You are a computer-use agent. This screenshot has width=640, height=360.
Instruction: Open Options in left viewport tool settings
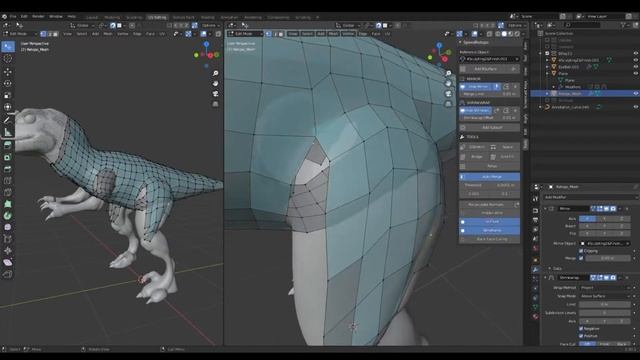click(x=210, y=25)
